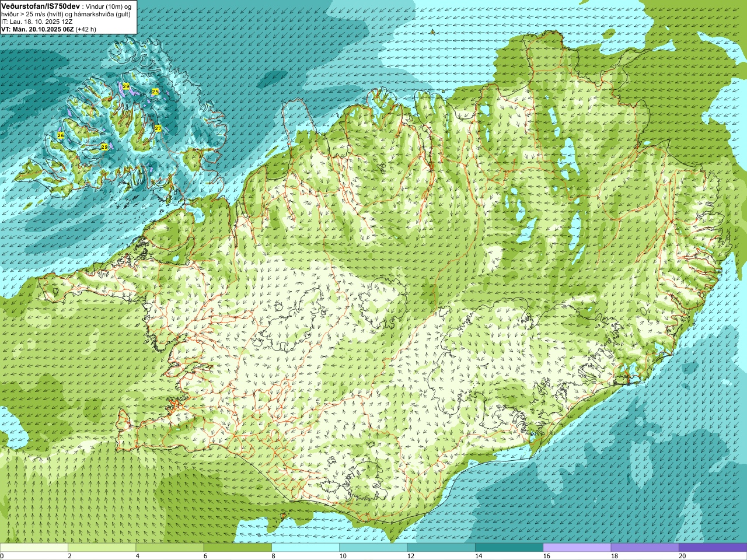Image resolution: width=747 pixels, height=560 pixels.
Task: Click the 29 gust marker inside white contour
Action: click(125, 86)
